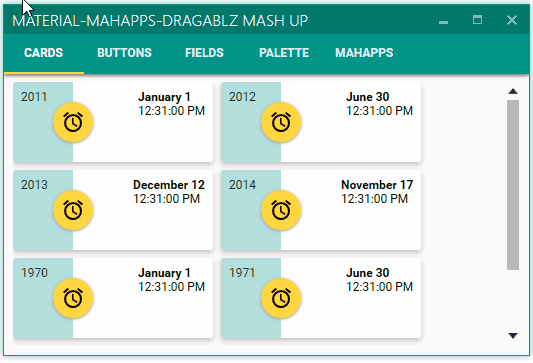Viewport: 533px width, 363px height.
Task: Click the scrollbar down arrow
Action: click(513, 336)
